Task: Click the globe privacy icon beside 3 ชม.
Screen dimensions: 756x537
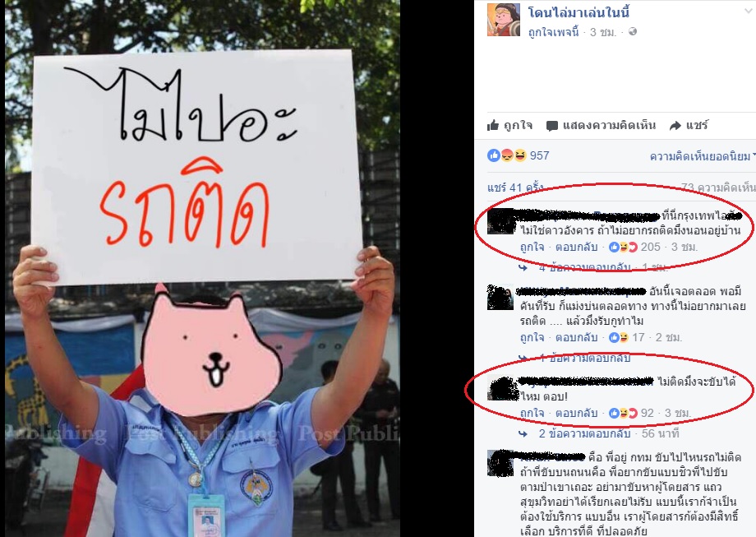Action: coord(633,32)
